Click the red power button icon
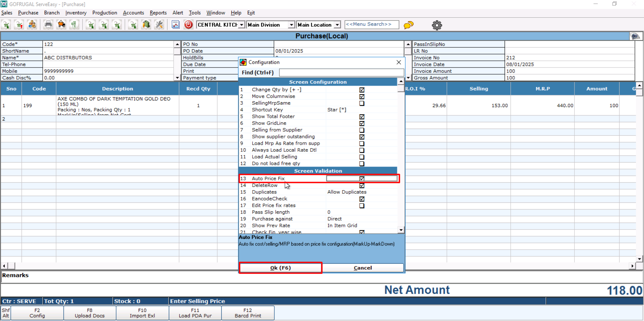 (188, 25)
